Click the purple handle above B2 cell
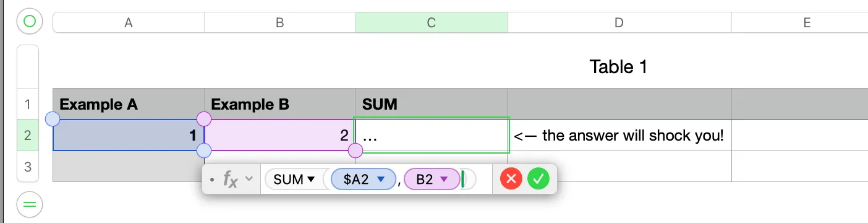 click(204, 119)
